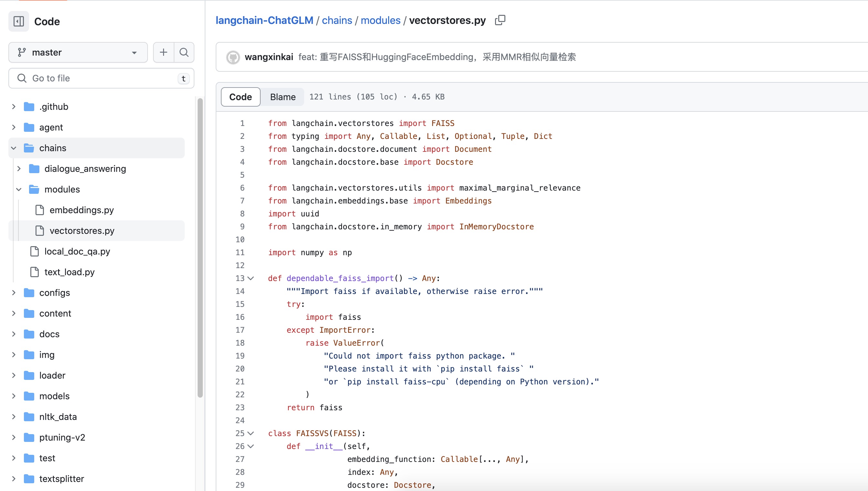868x491 pixels.
Task: Expand the img folder chevron
Action: click(x=14, y=355)
